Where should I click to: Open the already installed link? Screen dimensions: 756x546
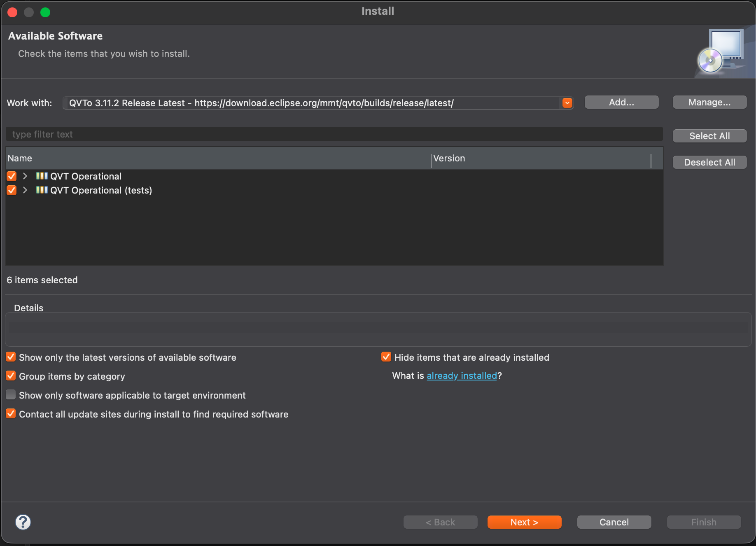point(462,376)
